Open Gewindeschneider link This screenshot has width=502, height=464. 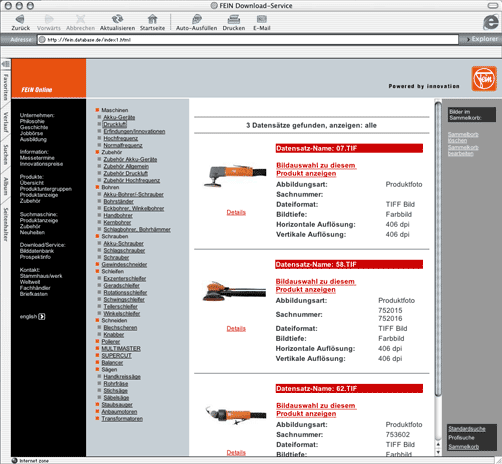pos(124,264)
